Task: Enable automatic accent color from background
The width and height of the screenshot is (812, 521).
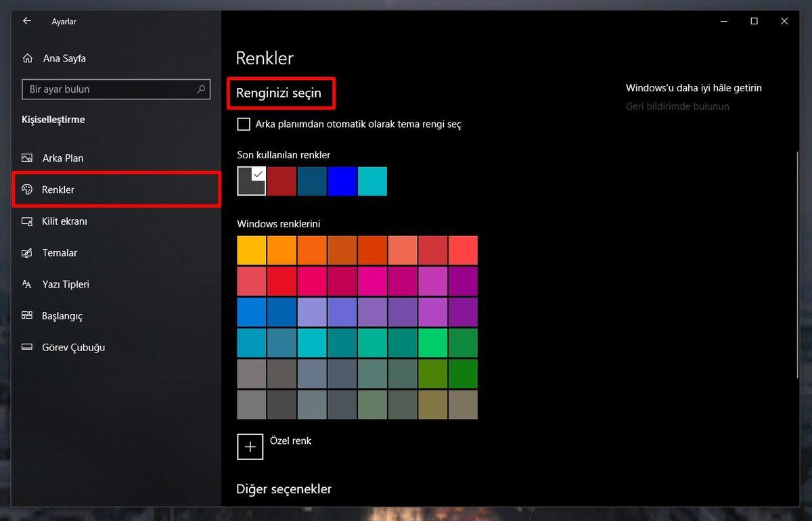Action: coord(244,124)
